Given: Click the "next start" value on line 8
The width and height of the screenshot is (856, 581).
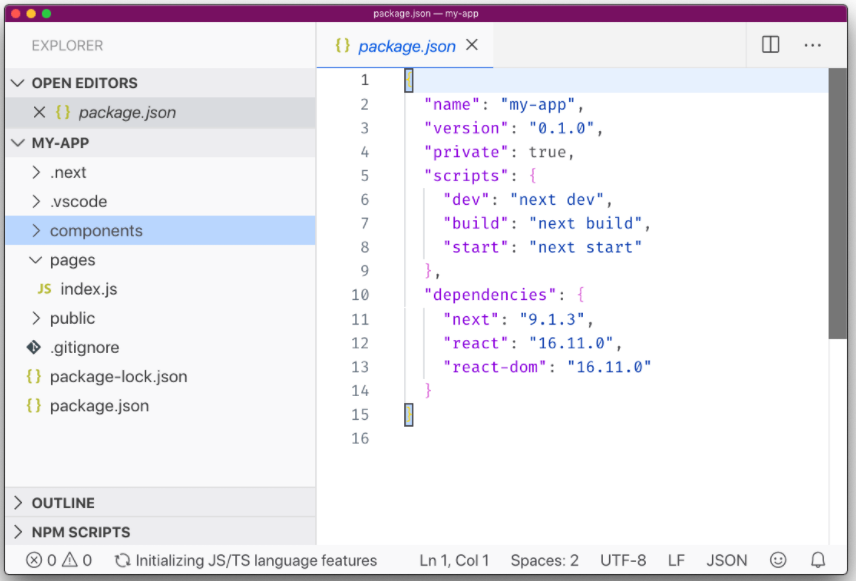Looking at the screenshot, I should pos(585,247).
